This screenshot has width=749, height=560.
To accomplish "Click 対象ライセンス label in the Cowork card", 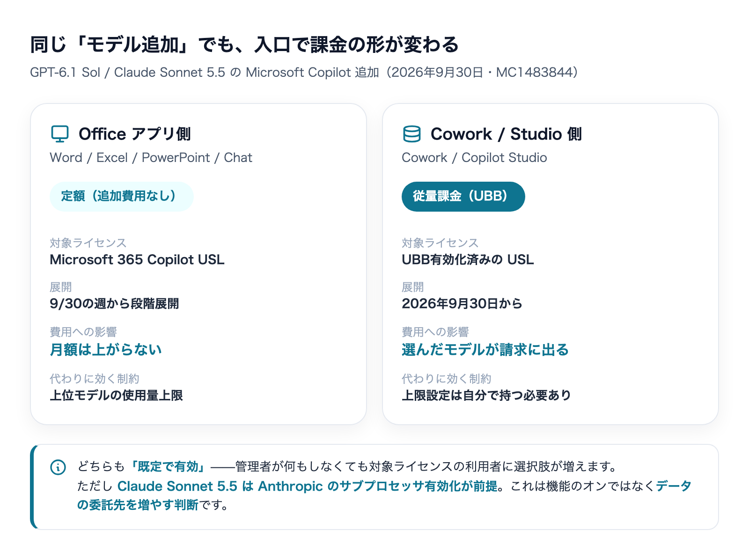I will tap(440, 243).
